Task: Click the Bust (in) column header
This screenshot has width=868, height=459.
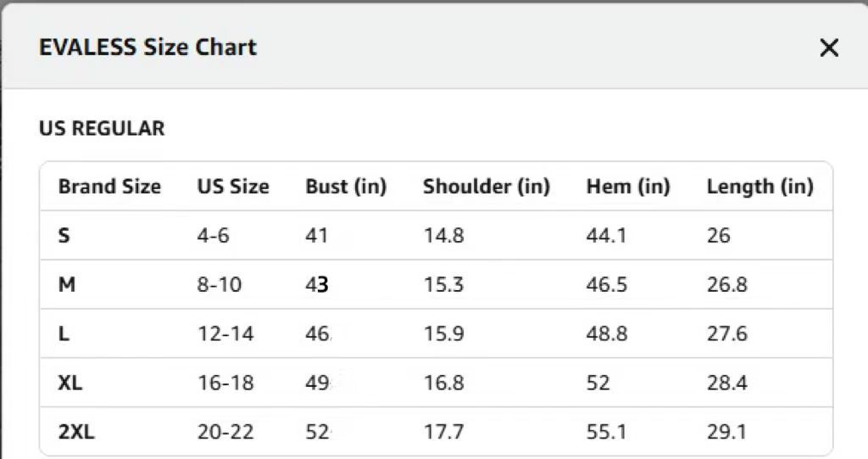Action: pyautogui.click(x=346, y=187)
